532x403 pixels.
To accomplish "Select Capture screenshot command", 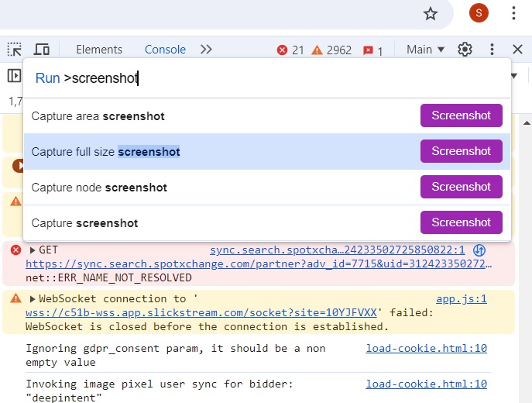I will pos(266,222).
